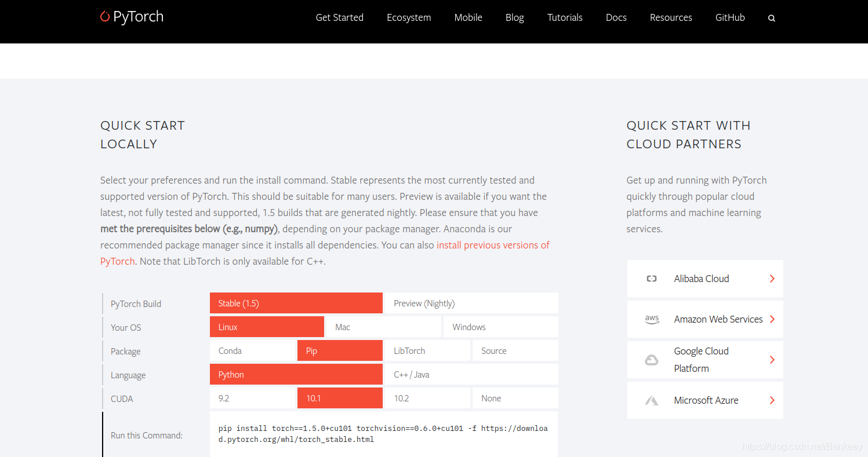Go to the Mobile page

click(468, 17)
